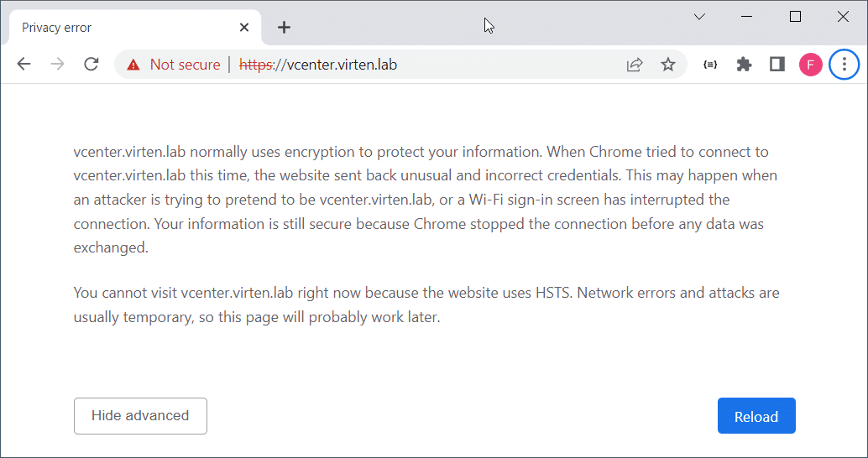Open Chrome's three-dot menu
This screenshot has height=458, width=868.
point(844,65)
